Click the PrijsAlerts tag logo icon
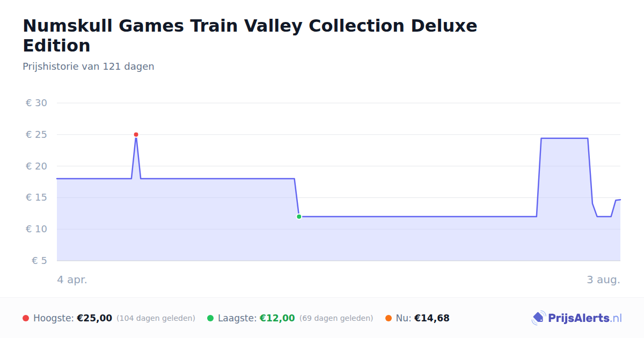 pos(538,318)
